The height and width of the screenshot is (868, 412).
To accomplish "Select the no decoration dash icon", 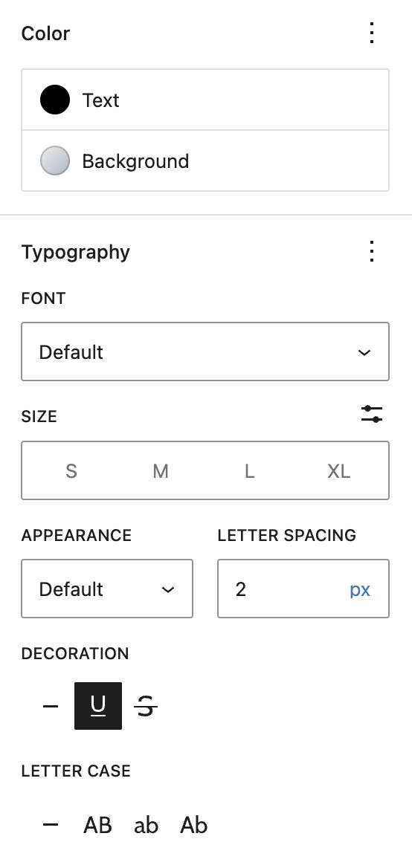I will (51, 706).
